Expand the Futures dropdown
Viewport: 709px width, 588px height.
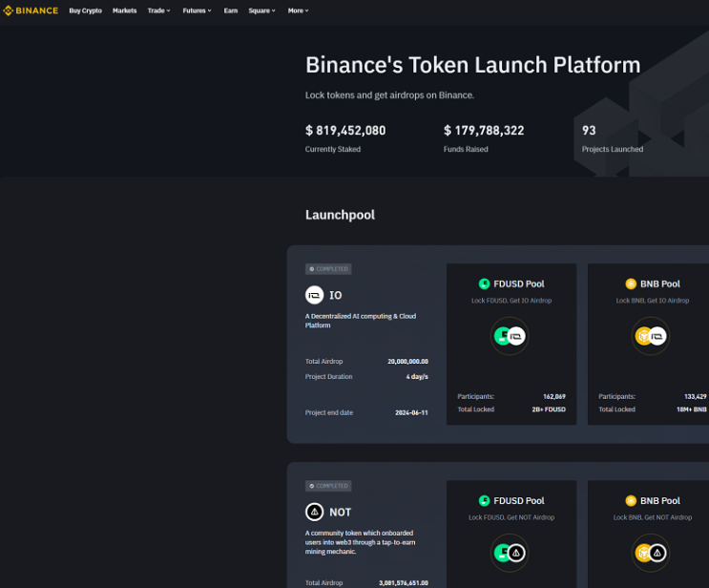(197, 10)
